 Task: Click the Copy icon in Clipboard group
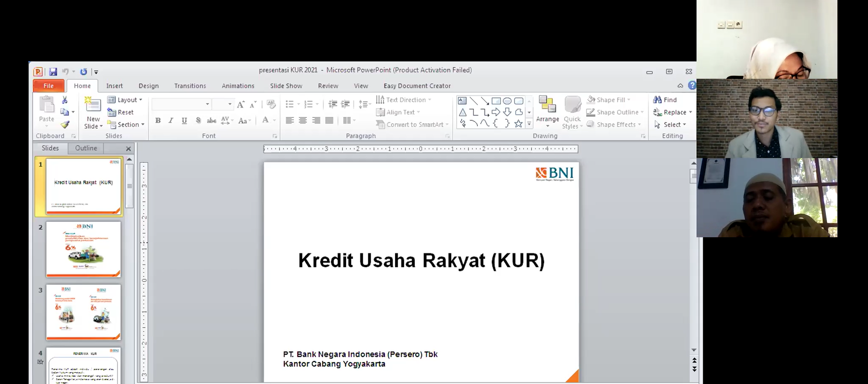pos(64,112)
